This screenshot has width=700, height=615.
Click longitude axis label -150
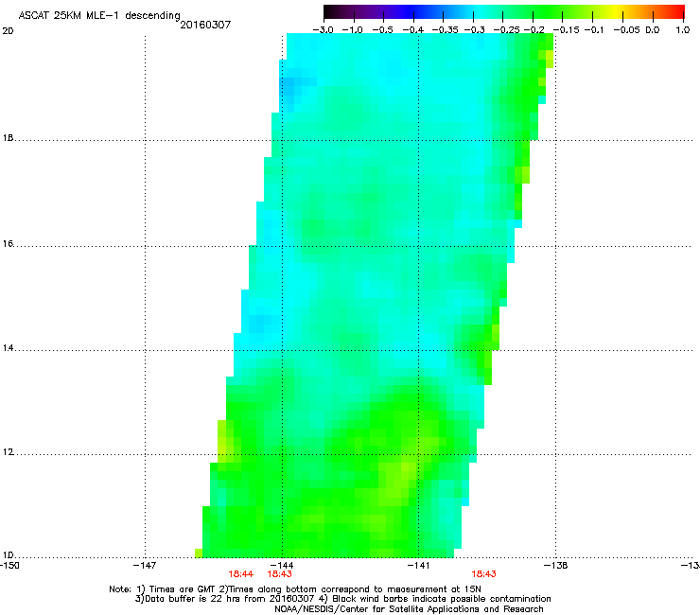click(9, 566)
